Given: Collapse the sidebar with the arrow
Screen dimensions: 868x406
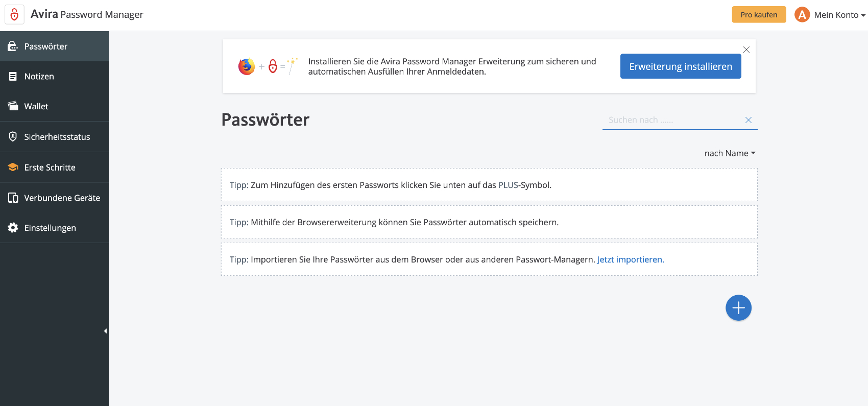Looking at the screenshot, I should click(105, 331).
